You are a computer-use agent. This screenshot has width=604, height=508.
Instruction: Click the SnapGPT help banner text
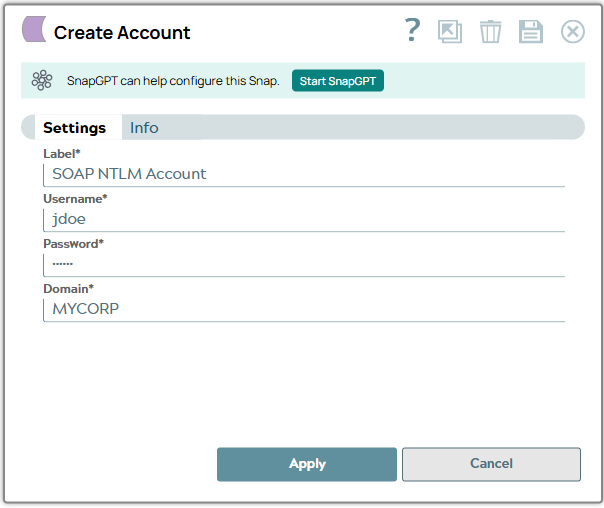click(172, 81)
